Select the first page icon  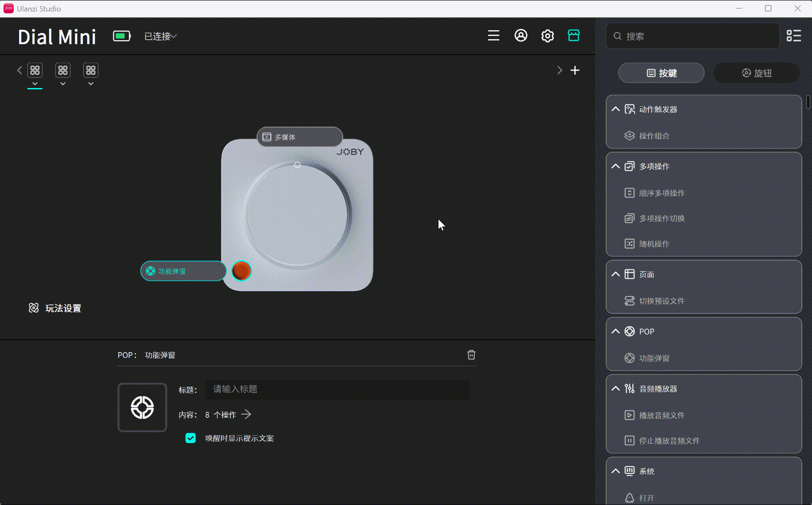[35, 70]
